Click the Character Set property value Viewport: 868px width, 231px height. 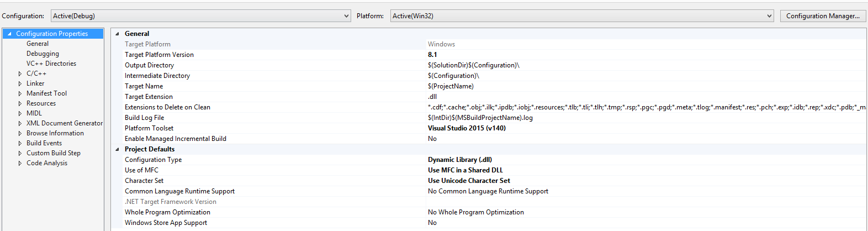(x=469, y=181)
